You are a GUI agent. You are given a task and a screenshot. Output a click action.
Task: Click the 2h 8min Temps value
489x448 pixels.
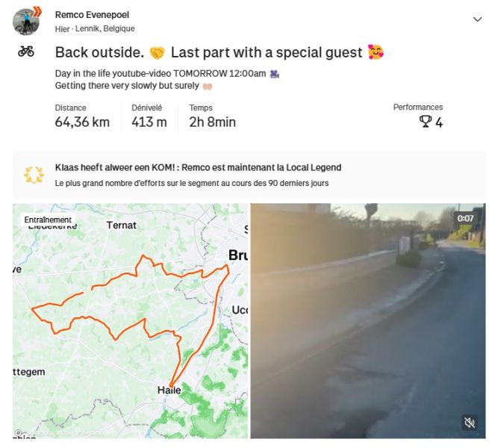click(212, 122)
